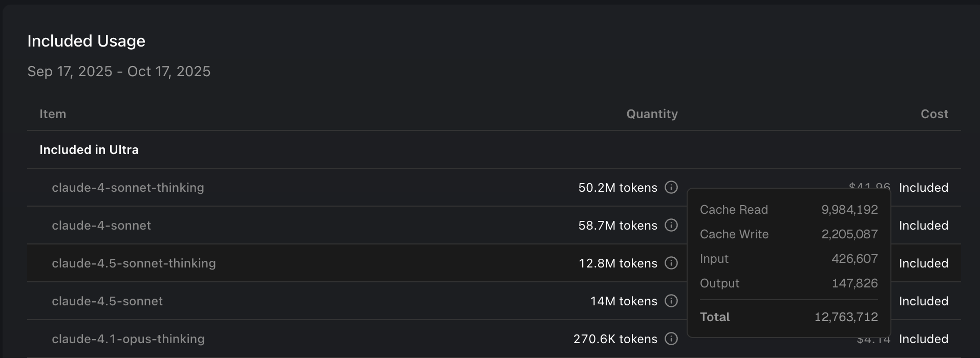This screenshot has height=358, width=980.
Task: Click the Cache Read value in tooltip
Action: [x=849, y=210]
